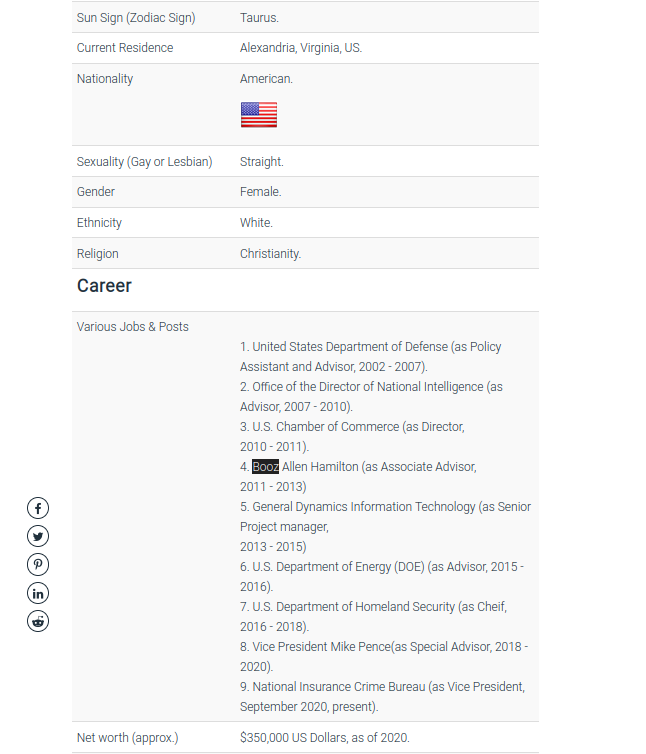Click the value Straight.
The image size is (646, 754).
pyautogui.click(x=262, y=162)
